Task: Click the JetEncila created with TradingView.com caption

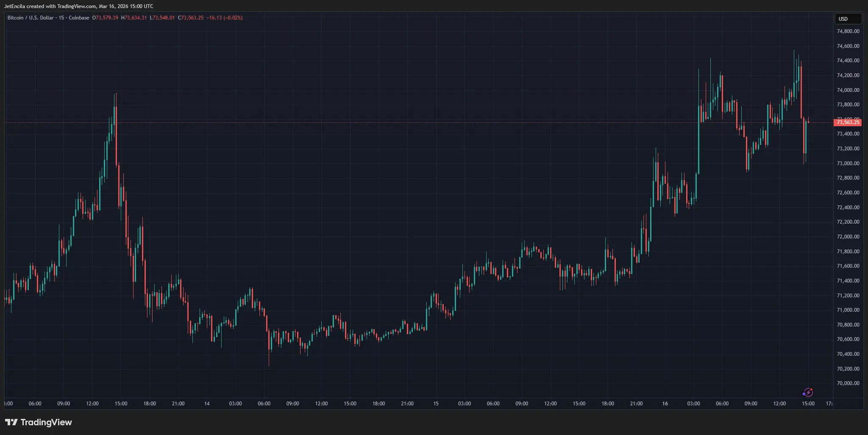Action: coord(79,6)
